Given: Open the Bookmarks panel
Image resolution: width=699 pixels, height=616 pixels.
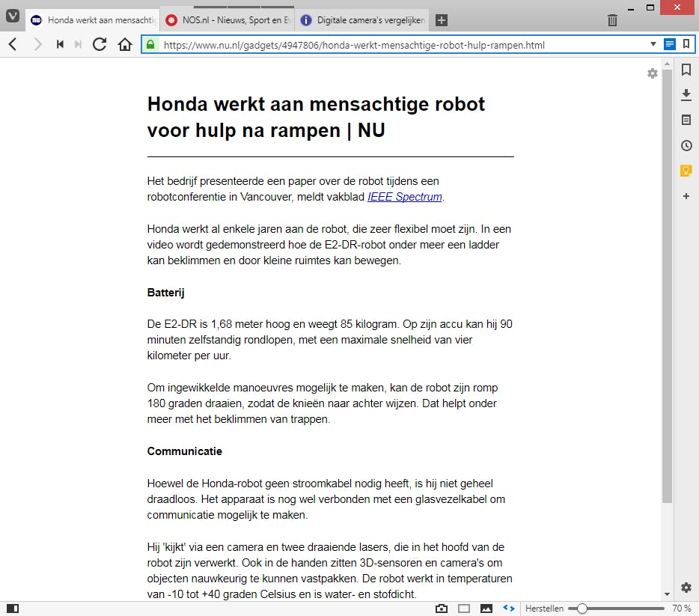Looking at the screenshot, I should 686,70.
